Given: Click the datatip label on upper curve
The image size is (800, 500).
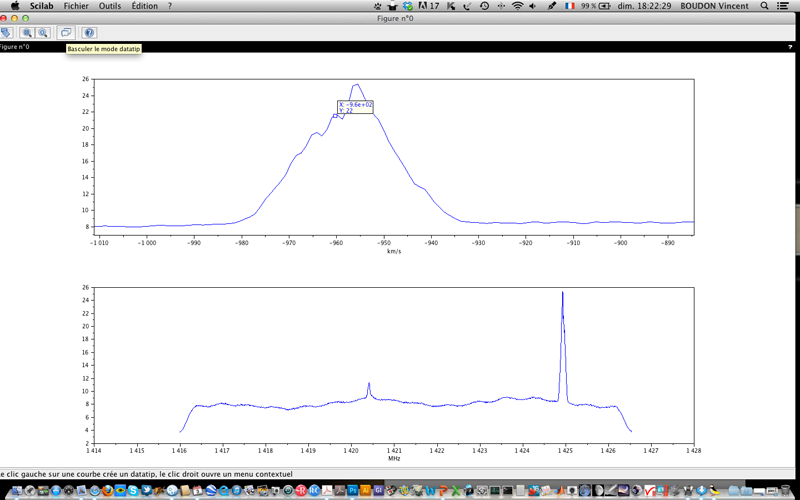Looking at the screenshot, I should (355, 107).
